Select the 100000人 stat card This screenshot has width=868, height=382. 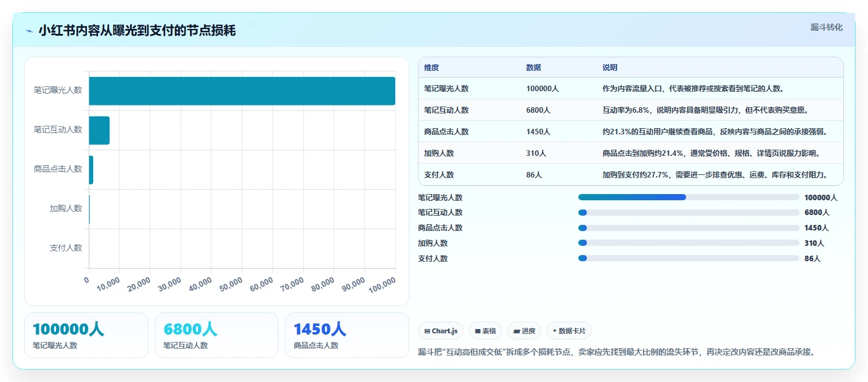point(86,335)
